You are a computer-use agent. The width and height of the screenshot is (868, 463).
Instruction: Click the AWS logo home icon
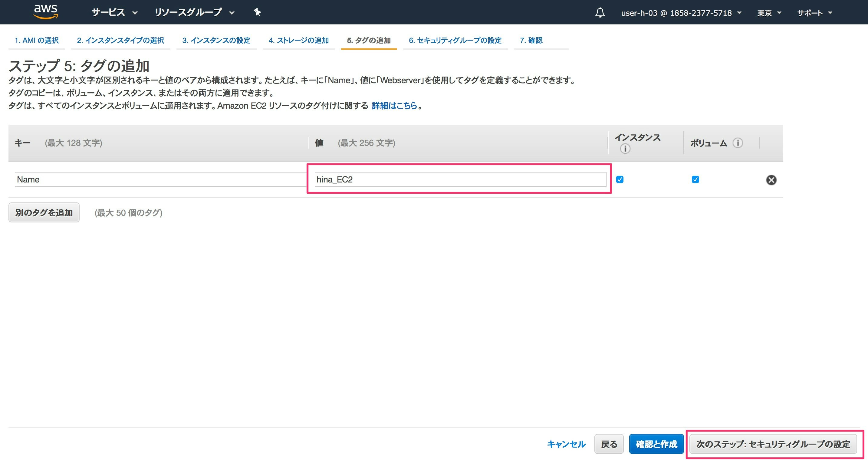tap(46, 12)
